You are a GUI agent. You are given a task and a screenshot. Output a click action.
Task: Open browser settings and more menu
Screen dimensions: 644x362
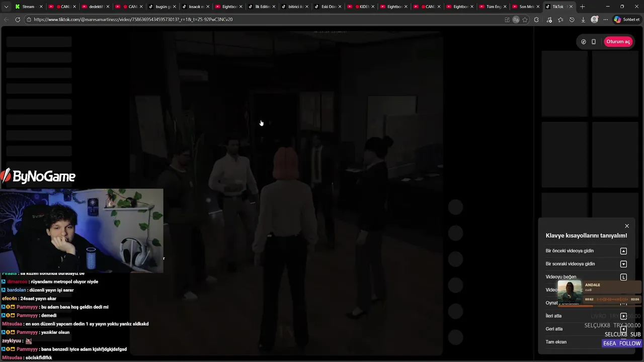point(606,20)
